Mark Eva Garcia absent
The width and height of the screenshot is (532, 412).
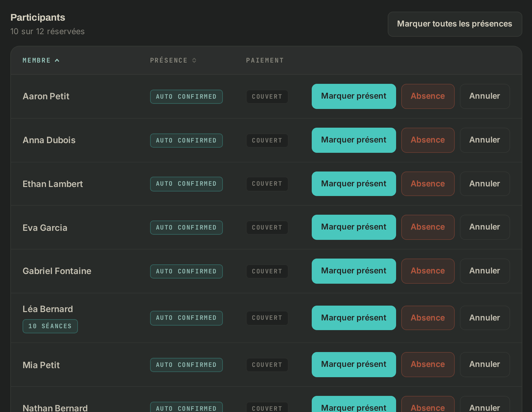[428, 227]
